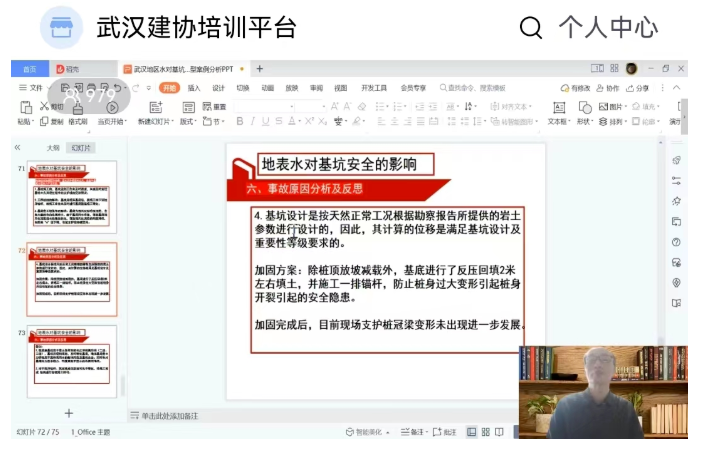
Task: Click the 格式刷 format painter icon
Action: tap(77, 107)
